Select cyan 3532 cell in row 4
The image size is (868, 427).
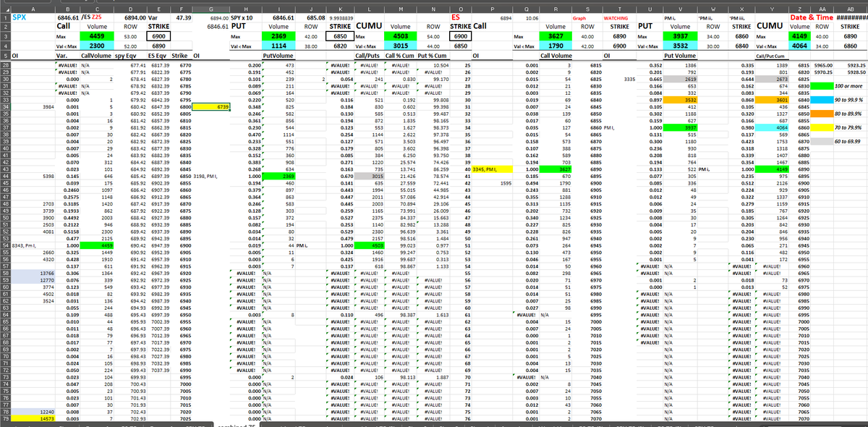[x=679, y=45]
